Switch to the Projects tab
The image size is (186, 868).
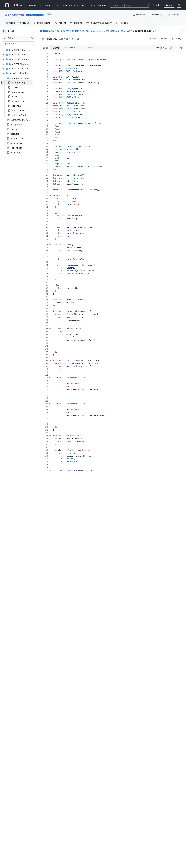click(x=76, y=23)
